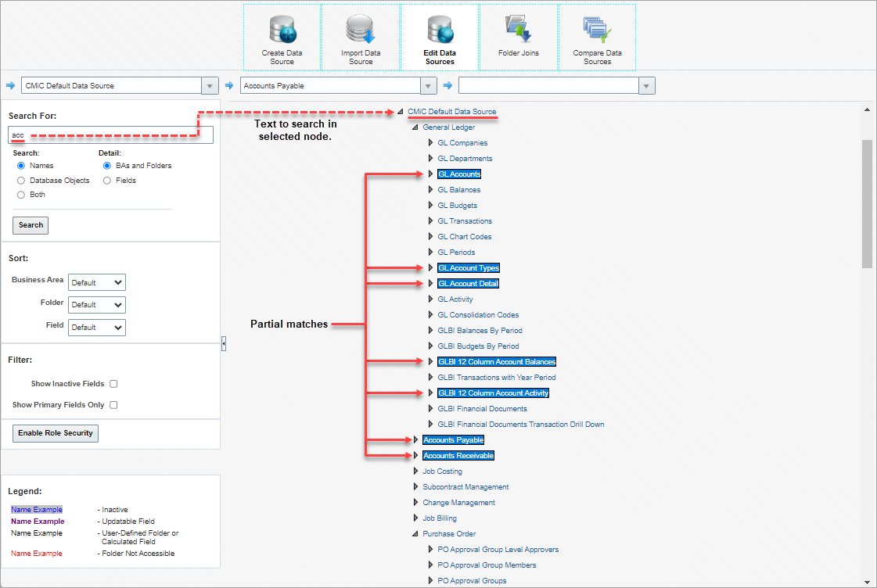Select the GL Transactions tree item
Screen dimensions: 877x588
(x=465, y=221)
